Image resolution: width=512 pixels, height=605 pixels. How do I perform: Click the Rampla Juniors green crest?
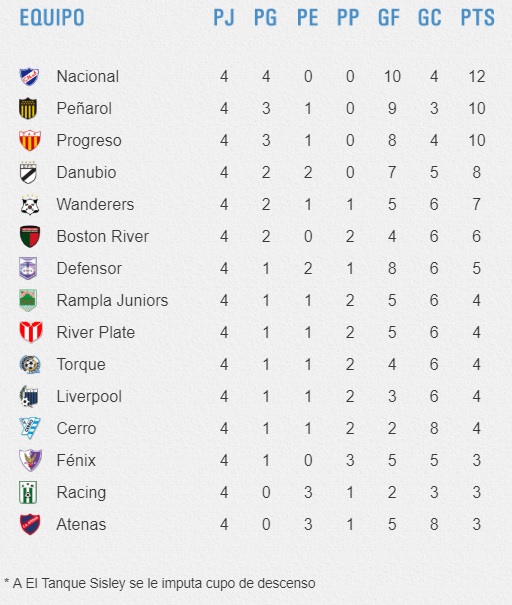28,300
